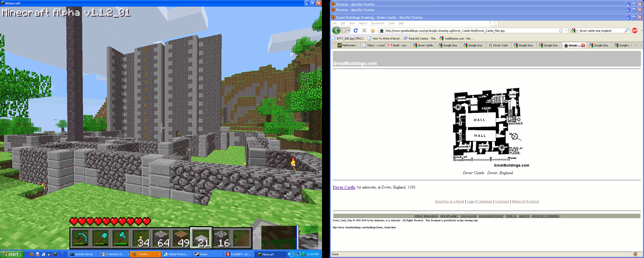Switch to boyleNFS FileZilla in taskbar
This screenshot has width=644, height=258.
(x=239, y=254)
